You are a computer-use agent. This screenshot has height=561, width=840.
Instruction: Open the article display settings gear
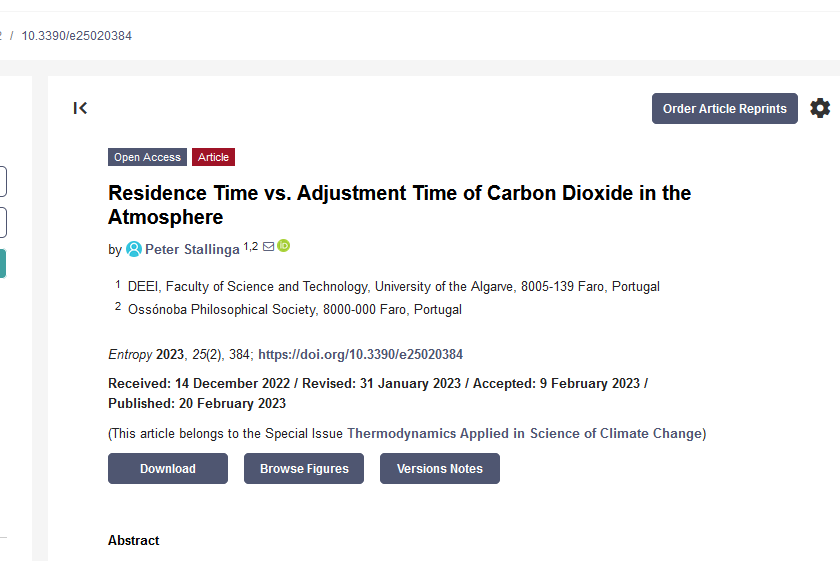tap(820, 108)
